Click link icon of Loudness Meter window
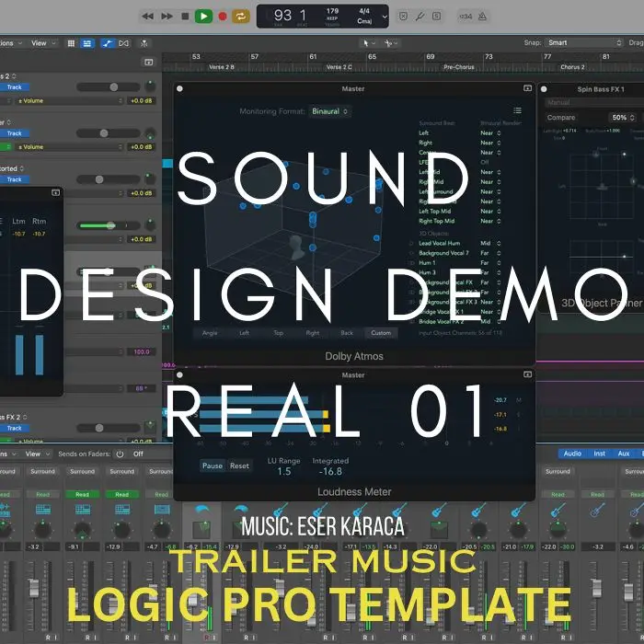Viewport: 644px width, 644px height. 527,374
